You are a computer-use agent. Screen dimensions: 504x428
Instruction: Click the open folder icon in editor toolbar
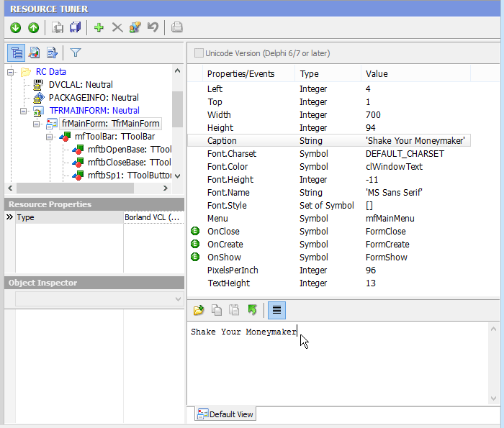[x=199, y=310]
